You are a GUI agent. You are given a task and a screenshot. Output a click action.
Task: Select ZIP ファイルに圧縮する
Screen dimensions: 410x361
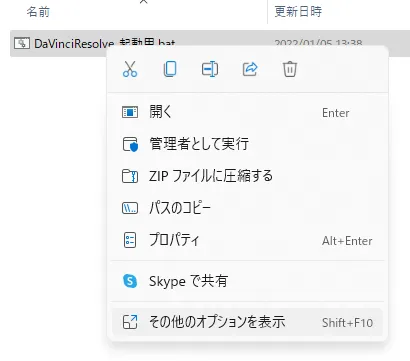247,176
